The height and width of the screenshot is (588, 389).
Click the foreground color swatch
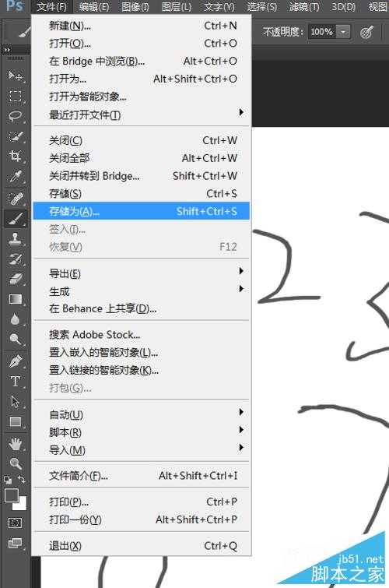pyautogui.click(x=11, y=496)
